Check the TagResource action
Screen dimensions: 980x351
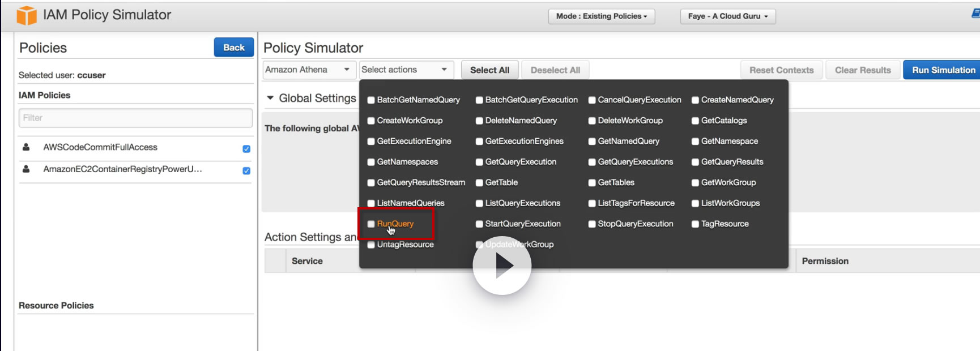pyautogui.click(x=695, y=224)
